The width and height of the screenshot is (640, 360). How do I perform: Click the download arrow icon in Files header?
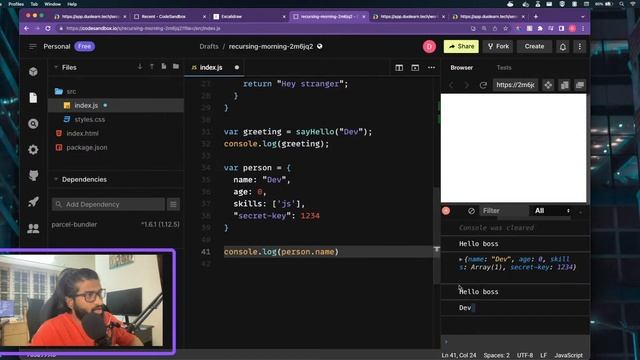pyautogui.click(x=140, y=67)
